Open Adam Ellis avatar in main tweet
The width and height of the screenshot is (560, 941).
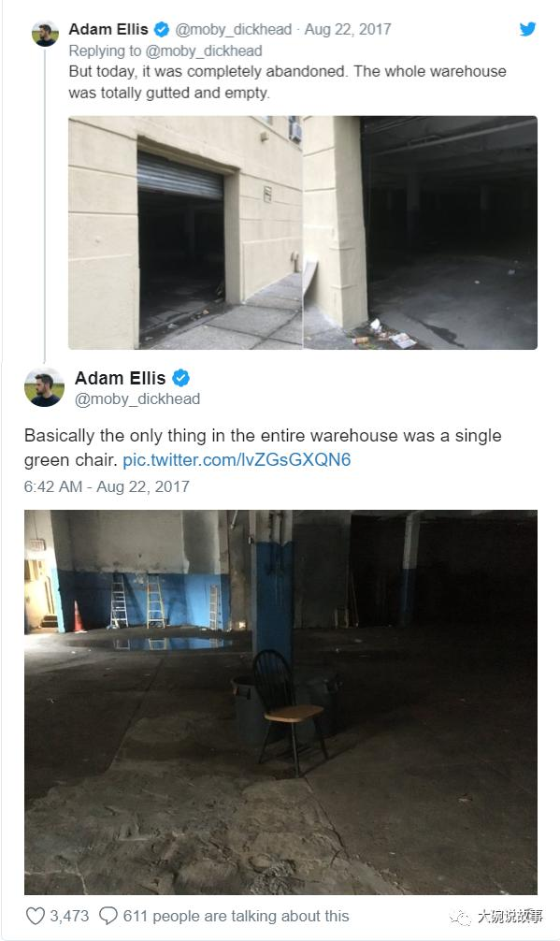click(44, 386)
